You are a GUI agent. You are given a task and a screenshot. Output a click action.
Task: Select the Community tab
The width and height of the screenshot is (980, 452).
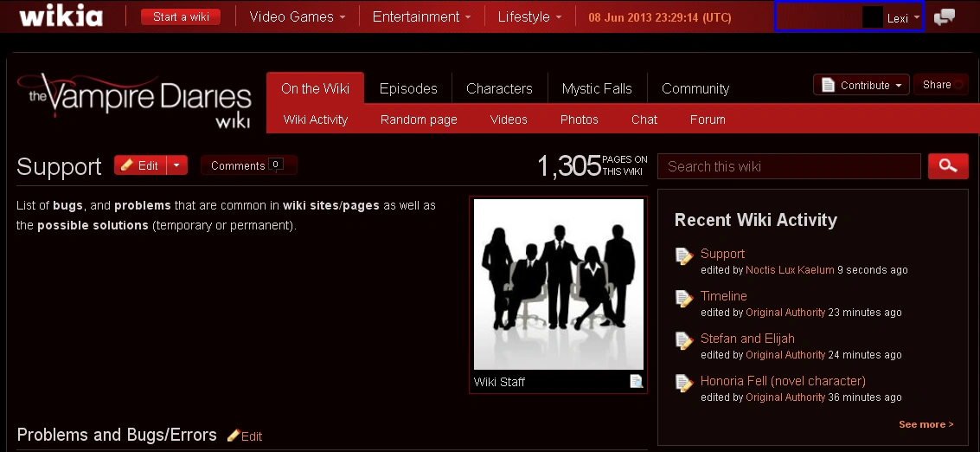[695, 88]
